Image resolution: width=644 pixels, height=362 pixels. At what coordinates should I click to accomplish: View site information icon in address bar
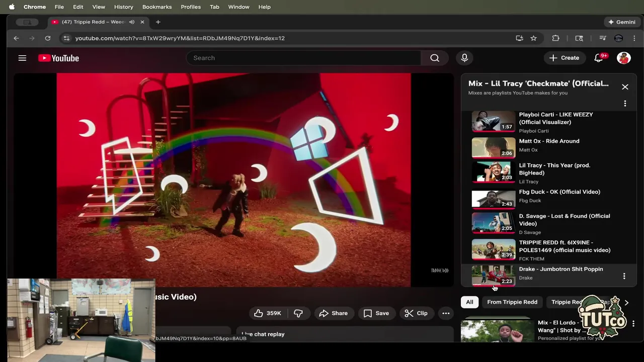[x=66, y=38]
